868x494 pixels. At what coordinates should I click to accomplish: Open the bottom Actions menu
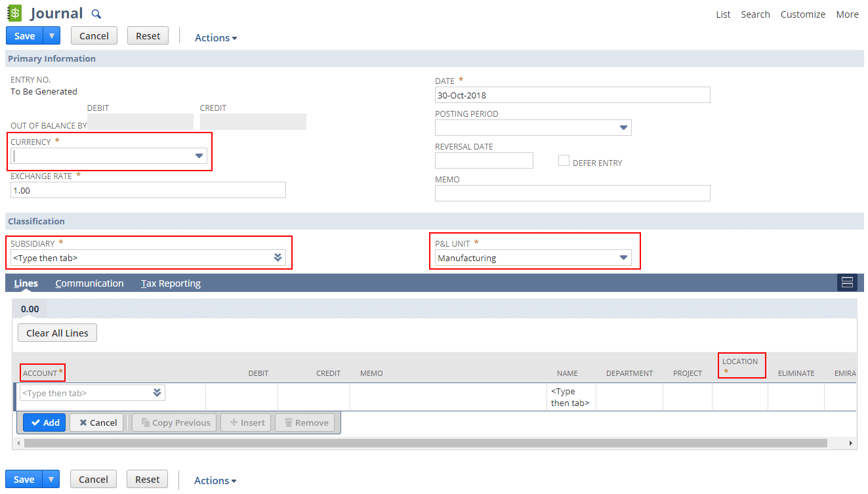pyautogui.click(x=215, y=481)
